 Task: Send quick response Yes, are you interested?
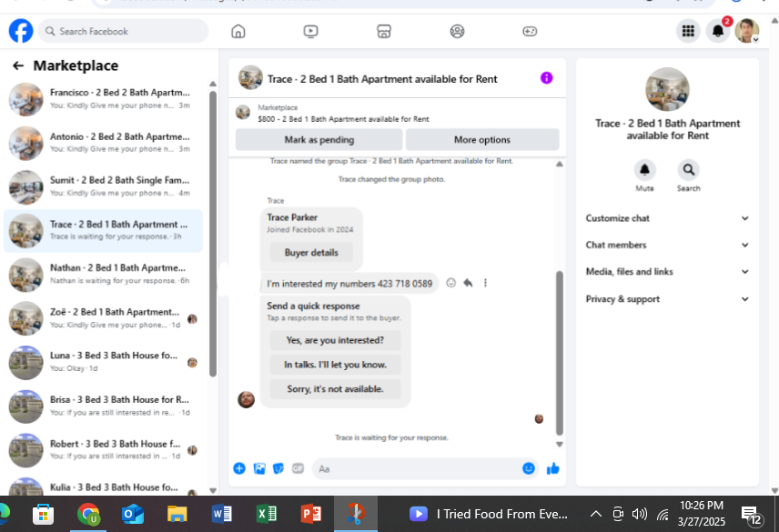[x=335, y=340]
